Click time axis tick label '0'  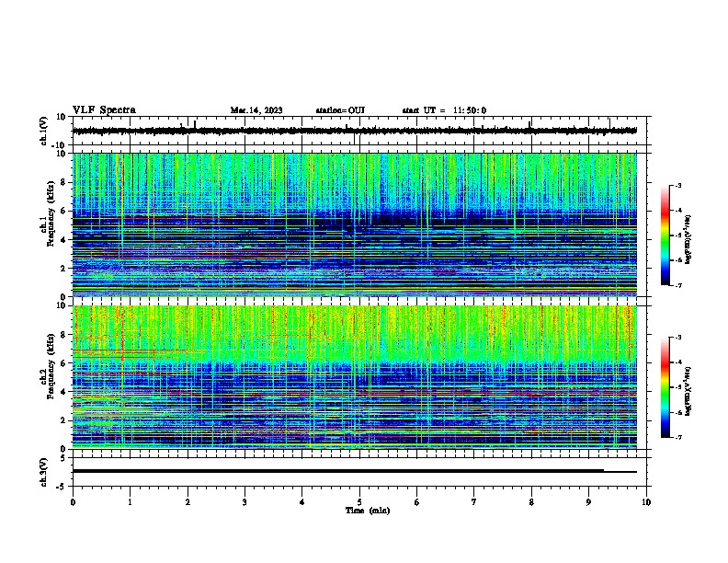pos(73,502)
